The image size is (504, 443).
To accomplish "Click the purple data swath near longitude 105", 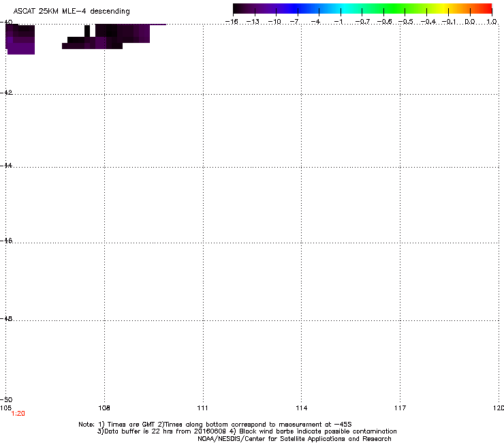I will point(20,40).
